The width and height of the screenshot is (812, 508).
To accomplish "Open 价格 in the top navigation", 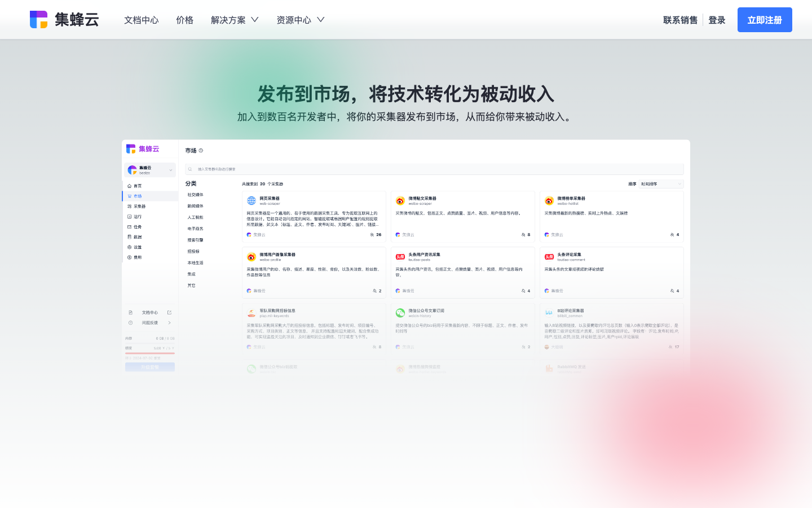I will (x=184, y=20).
